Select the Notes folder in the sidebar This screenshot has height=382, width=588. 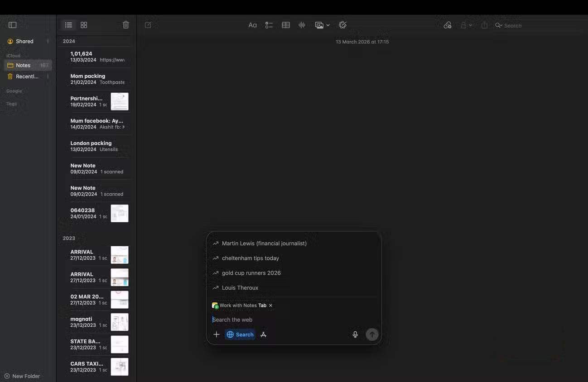[x=23, y=65]
